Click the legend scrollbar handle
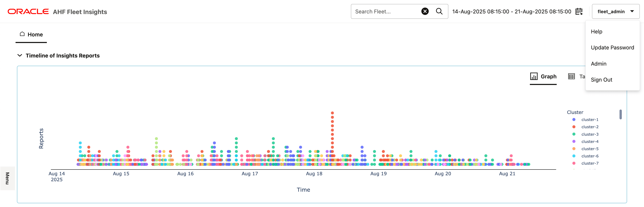This screenshot has height=207, width=644. 621,115
